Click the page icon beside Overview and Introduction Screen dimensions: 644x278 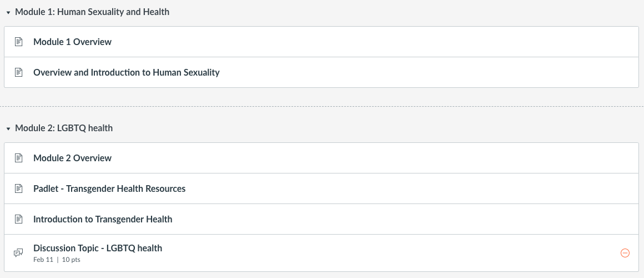pyautogui.click(x=18, y=72)
